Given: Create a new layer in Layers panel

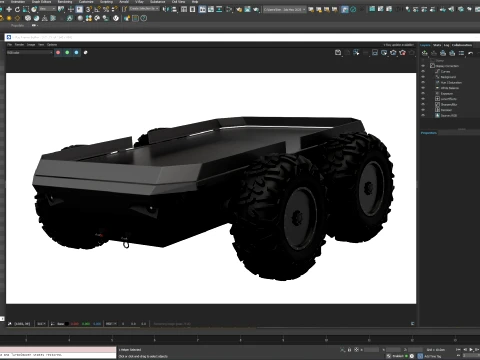Looking at the screenshot, I should coord(424,53).
